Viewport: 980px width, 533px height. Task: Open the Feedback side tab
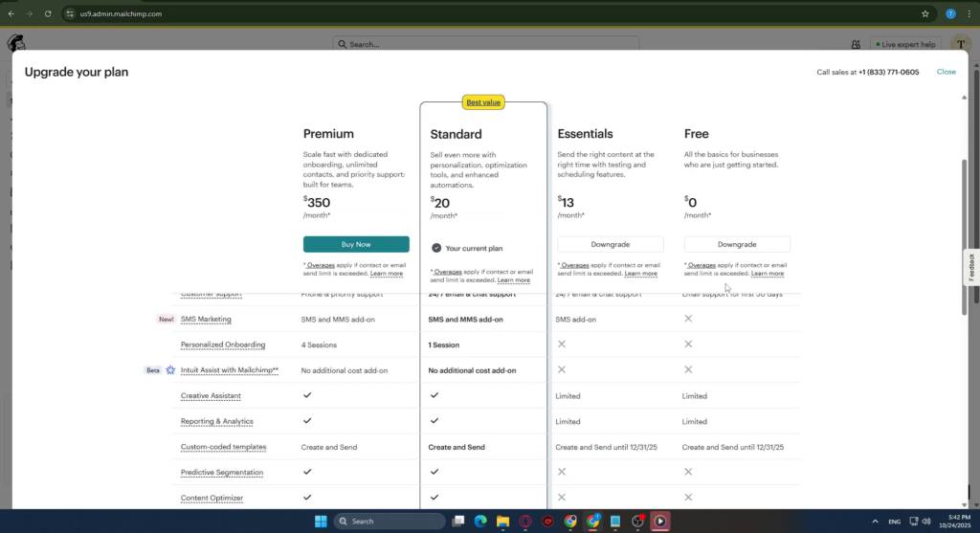tap(971, 267)
